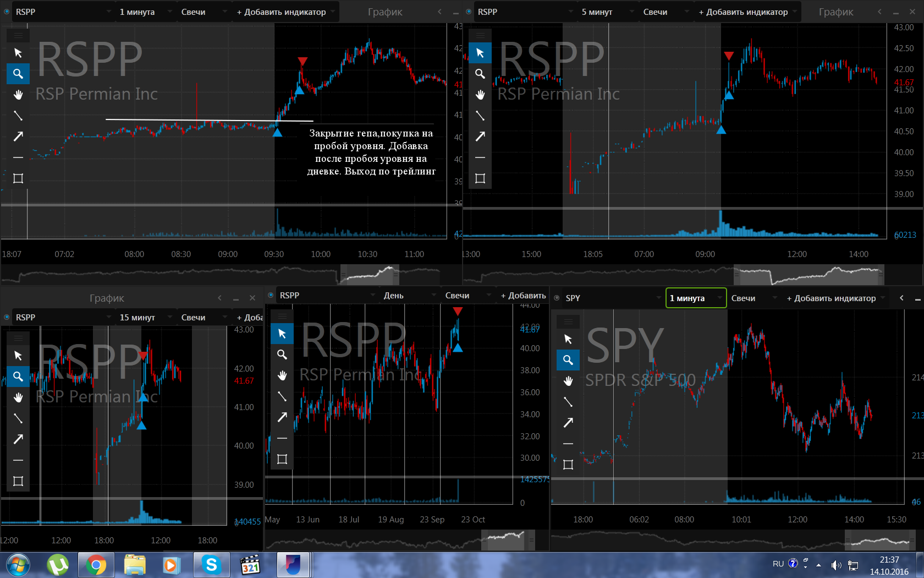The height and width of the screenshot is (578, 924).
Task: Move the time range navigator in 5-minute chart
Action: click(809, 274)
